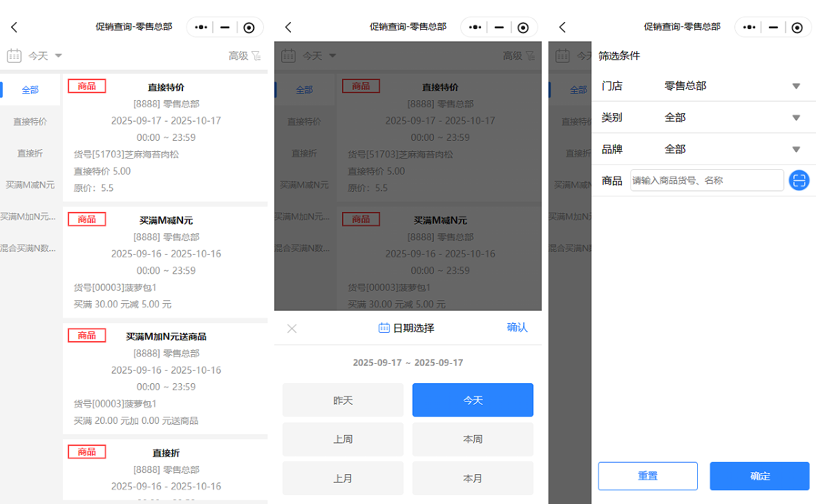Switch to 直接特价 category tab in left panel
Viewport: 816px width, 504px height.
(30, 122)
